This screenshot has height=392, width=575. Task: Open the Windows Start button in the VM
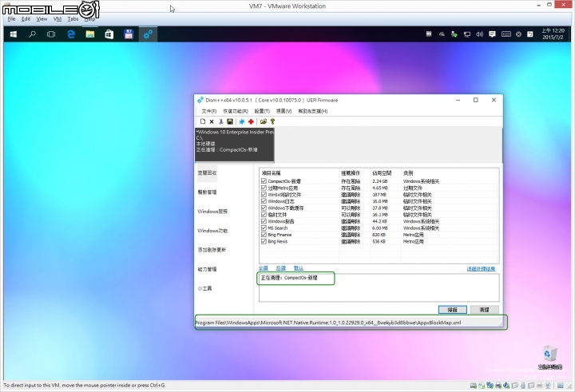(14, 34)
